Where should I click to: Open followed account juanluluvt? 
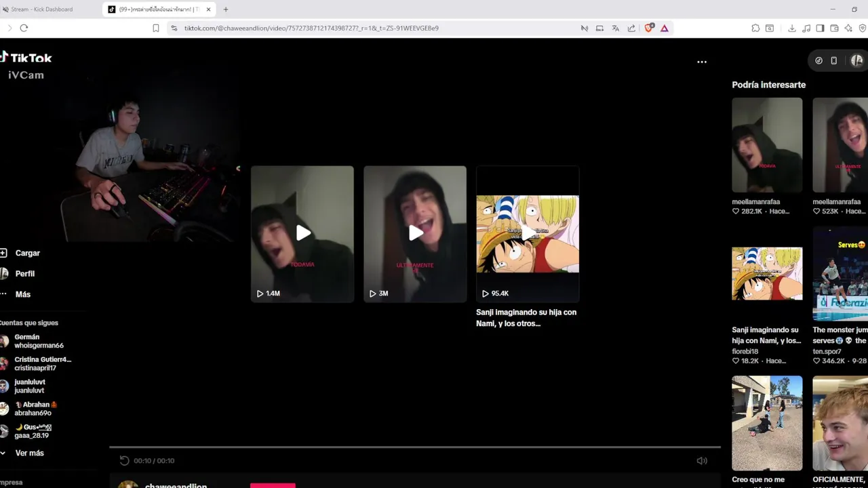coord(24,386)
